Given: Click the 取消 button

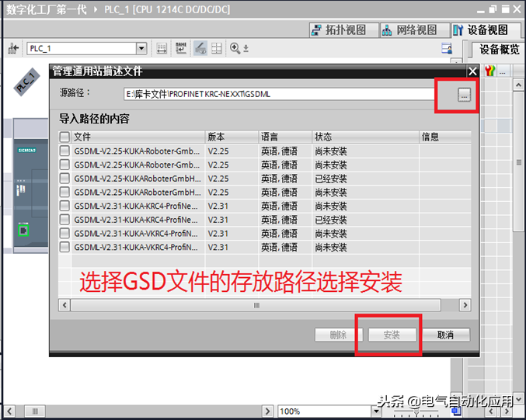Looking at the screenshot, I should [446, 335].
